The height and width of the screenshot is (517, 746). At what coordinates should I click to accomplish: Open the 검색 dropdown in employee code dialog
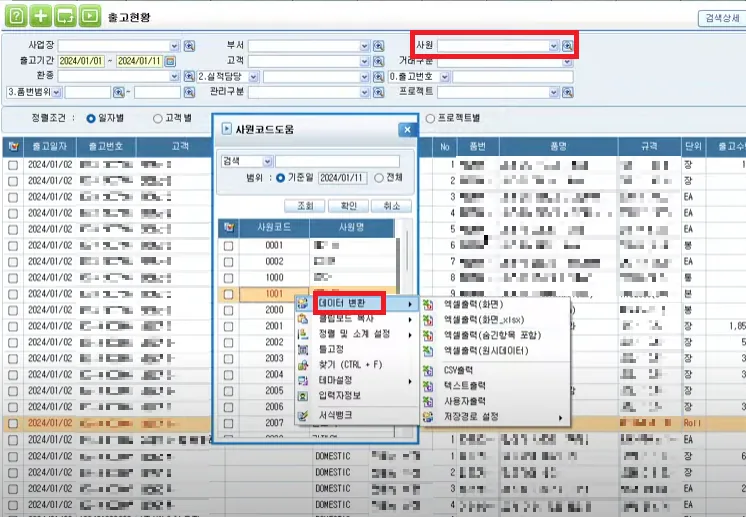(267, 162)
